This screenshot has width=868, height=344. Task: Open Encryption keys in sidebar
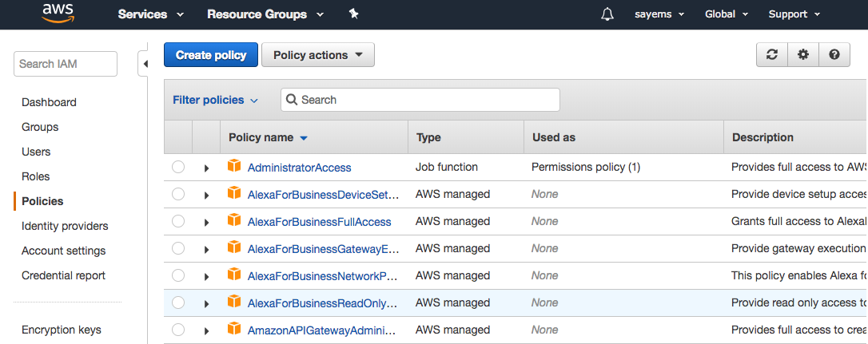pyautogui.click(x=62, y=330)
